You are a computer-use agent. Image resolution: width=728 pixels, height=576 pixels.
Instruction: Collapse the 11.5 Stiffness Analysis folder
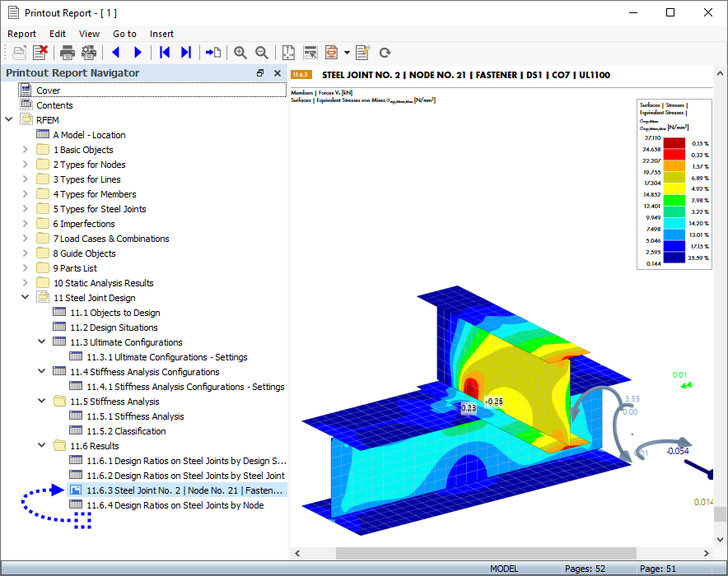pyautogui.click(x=42, y=402)
